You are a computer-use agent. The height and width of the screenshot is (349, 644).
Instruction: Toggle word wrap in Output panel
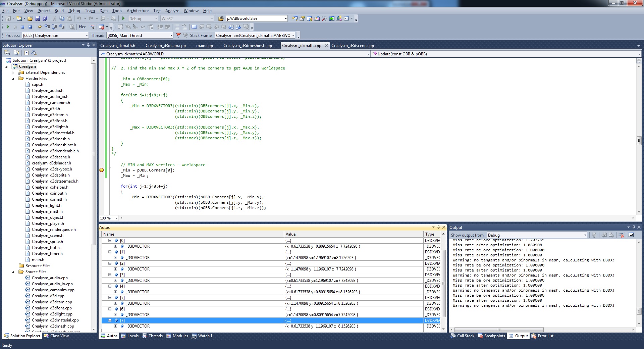631,235
